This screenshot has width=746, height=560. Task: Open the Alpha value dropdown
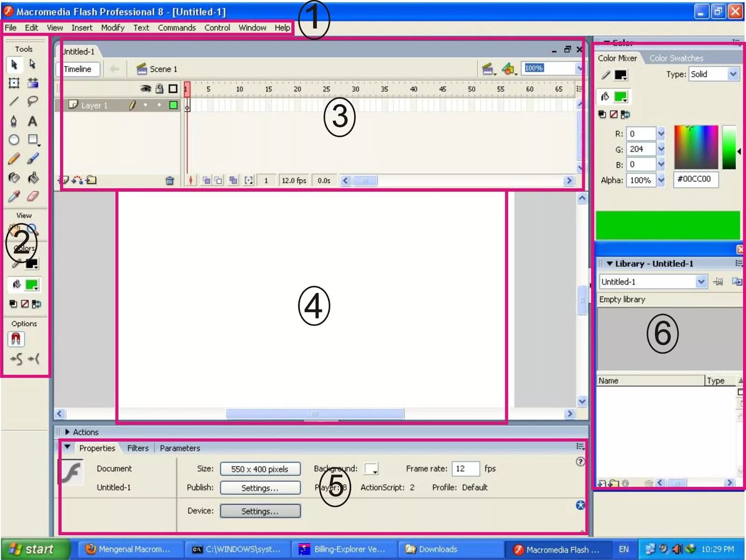661,180
